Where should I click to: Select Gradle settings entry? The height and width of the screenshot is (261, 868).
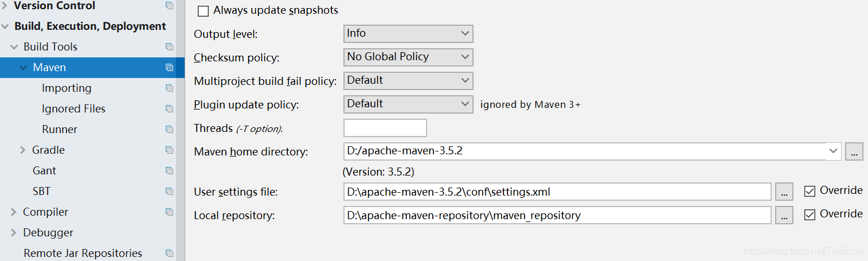[x=48, y=150]
